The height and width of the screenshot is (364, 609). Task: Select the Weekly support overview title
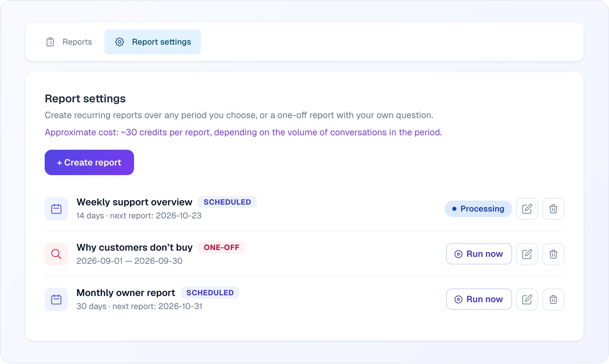[x=134, y=202]
